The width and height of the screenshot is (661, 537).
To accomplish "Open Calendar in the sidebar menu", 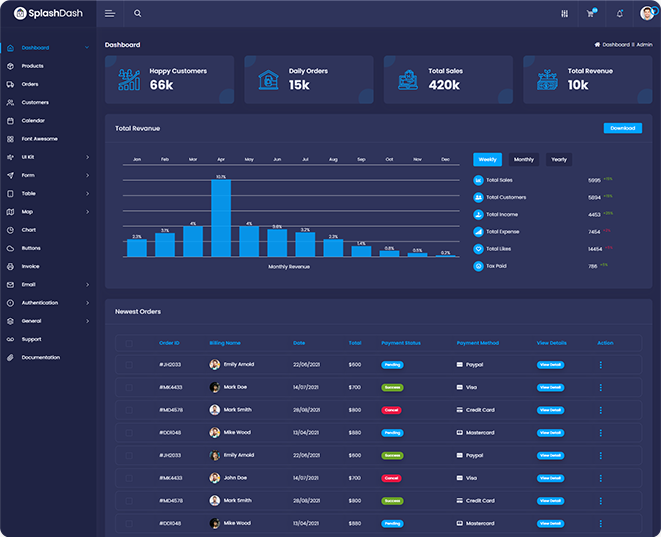I will (33, 121).
